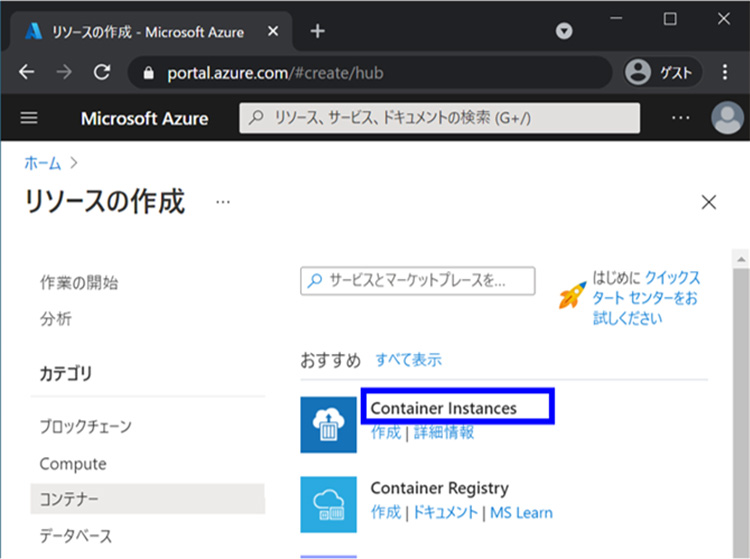Click the magnifier icon in the Azure global search
Screen dimensions: 750x559
[256, 117]
